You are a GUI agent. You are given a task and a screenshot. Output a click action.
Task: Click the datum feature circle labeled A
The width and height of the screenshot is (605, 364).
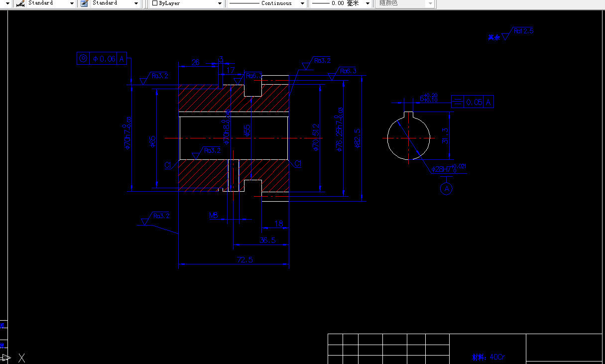[447, 188]
